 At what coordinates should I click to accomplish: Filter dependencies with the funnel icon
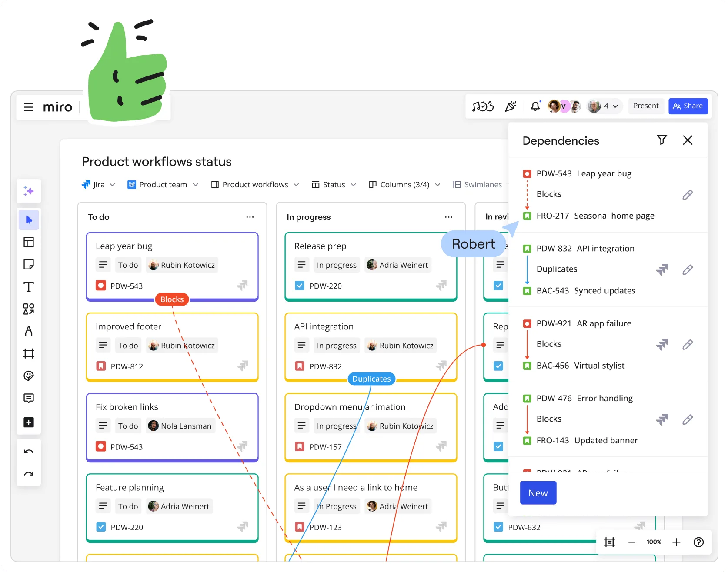tap(662, 140)
